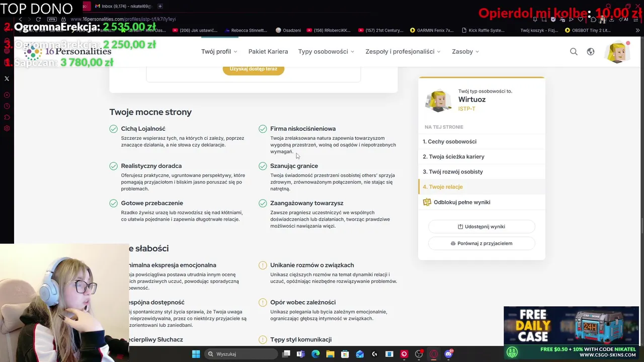This screenshot has height=362, width=644.
Task: Click the Realistyczny doradca heading
Action: (151, 166)
